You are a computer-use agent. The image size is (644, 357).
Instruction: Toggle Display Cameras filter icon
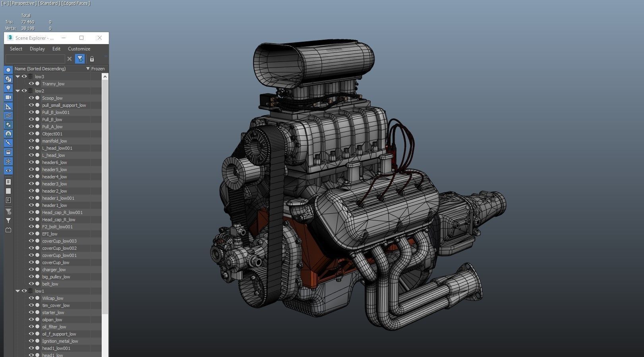[8, 97]
